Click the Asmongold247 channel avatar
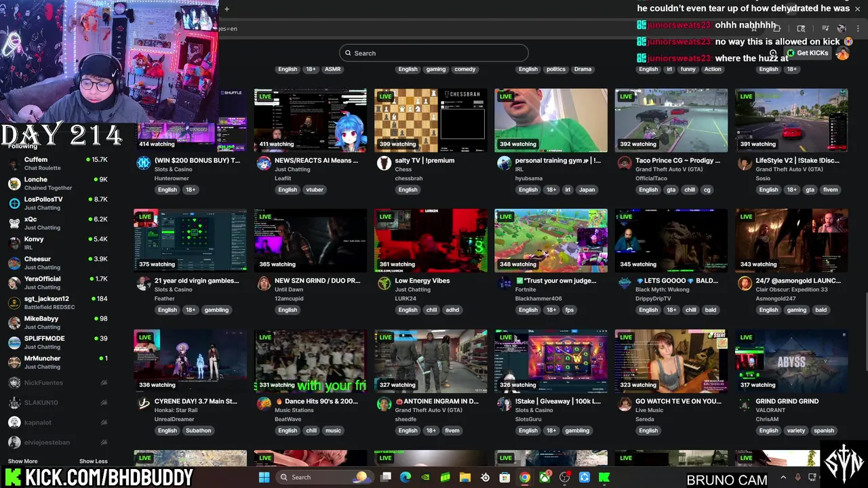 point(745,283)
